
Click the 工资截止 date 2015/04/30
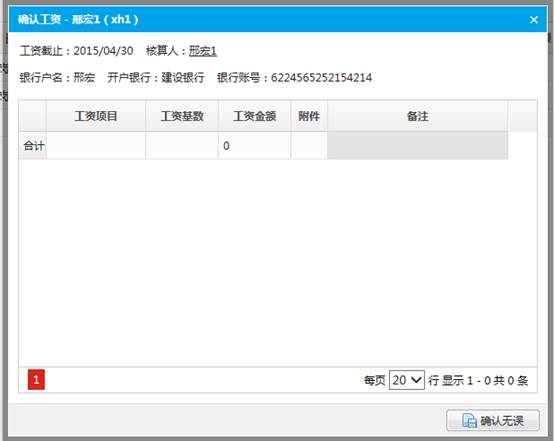point(103,51)
